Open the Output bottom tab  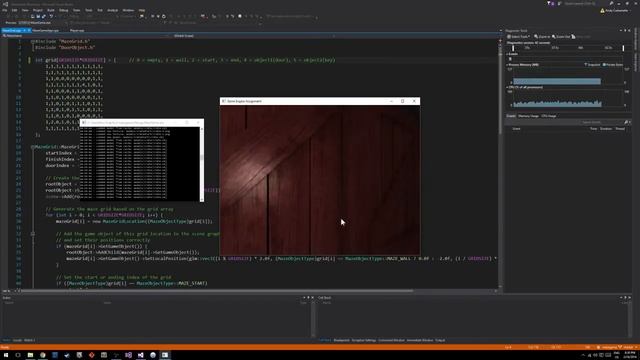click(440, 340)
